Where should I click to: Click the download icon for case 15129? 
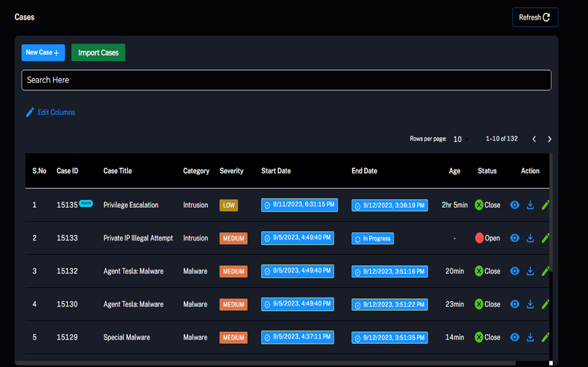coord(530,338)
